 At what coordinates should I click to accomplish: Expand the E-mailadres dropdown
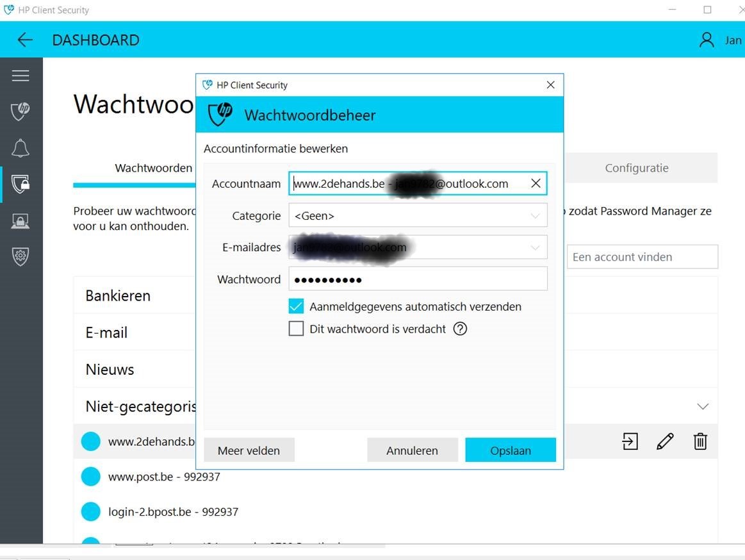[535, 247]
